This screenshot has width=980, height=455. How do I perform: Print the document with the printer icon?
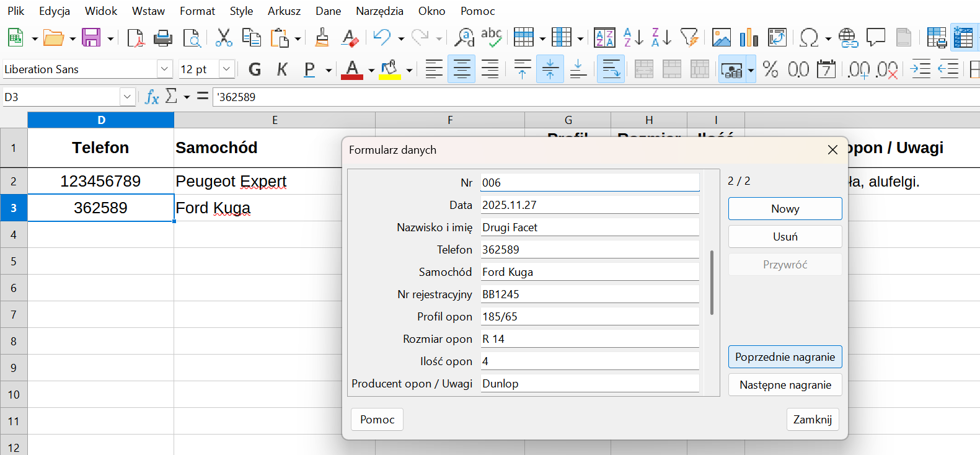click(163, 38)
